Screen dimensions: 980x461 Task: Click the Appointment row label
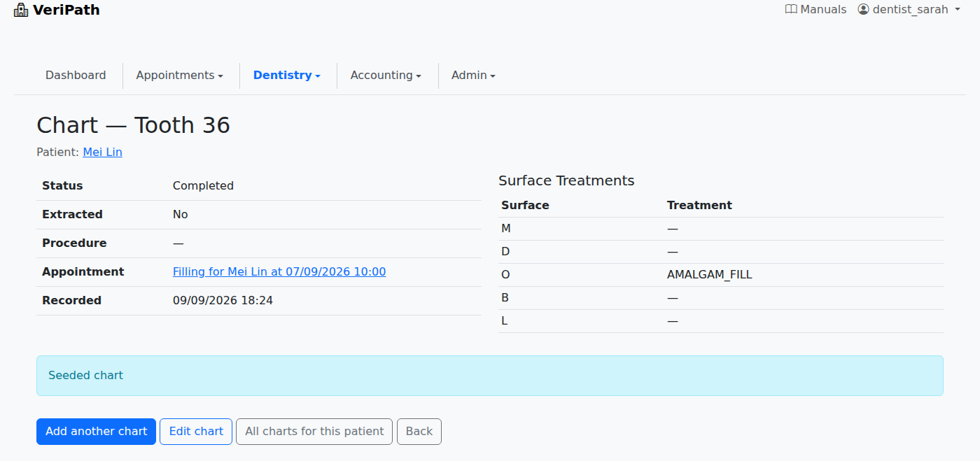coord(83,271)
